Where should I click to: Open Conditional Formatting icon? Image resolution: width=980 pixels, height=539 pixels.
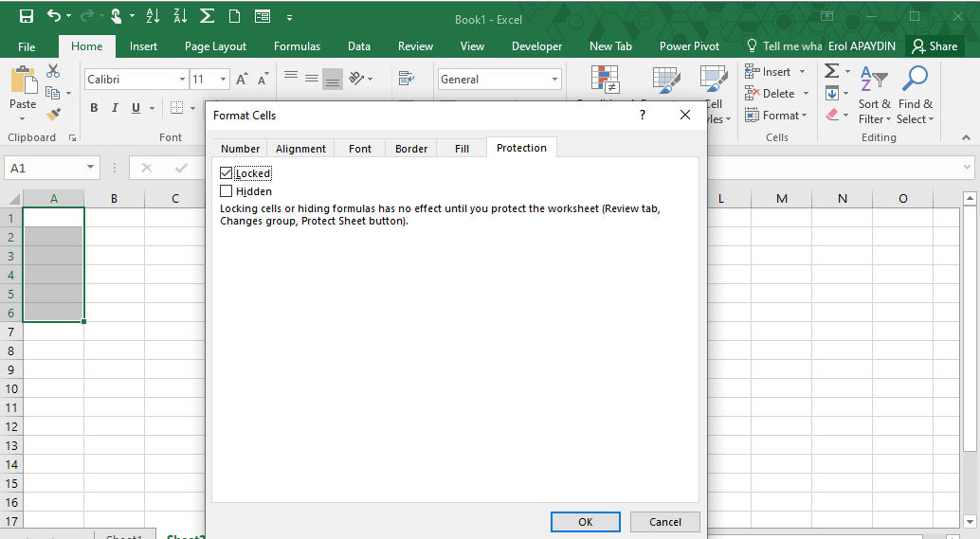(605, 80)
